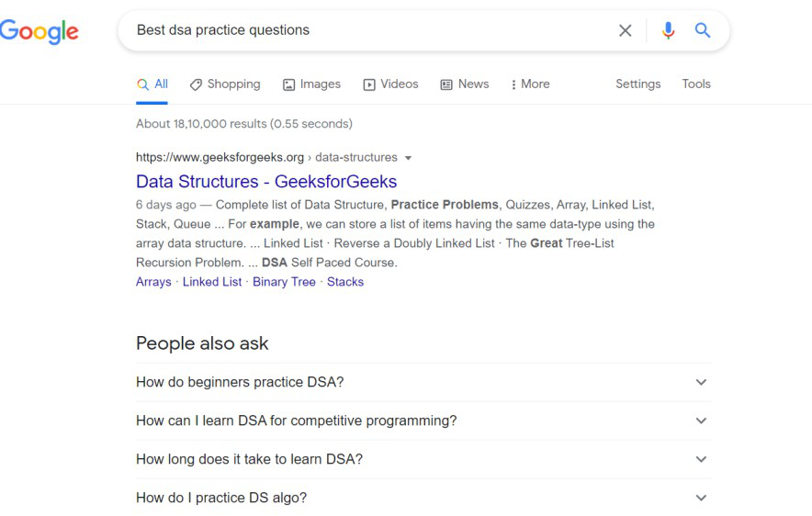
Task: Open the Data Structures - GeeksforGeeks result
Action: [266, 182]
